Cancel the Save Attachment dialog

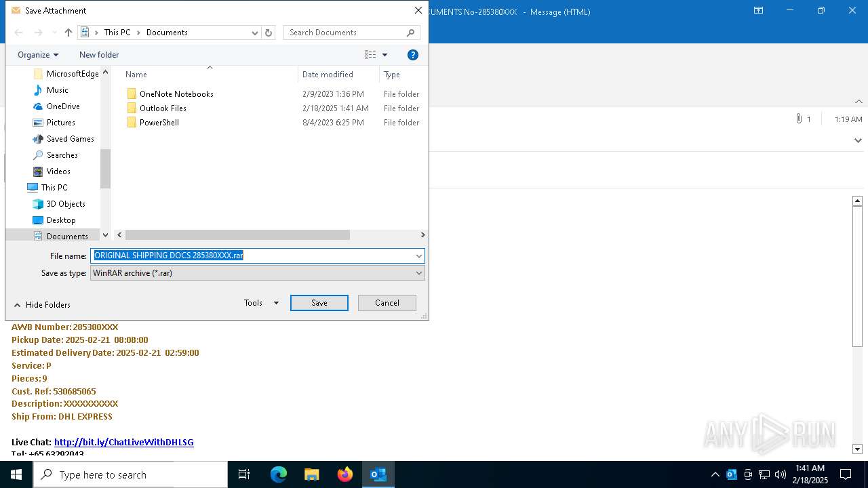pos(387,303)
